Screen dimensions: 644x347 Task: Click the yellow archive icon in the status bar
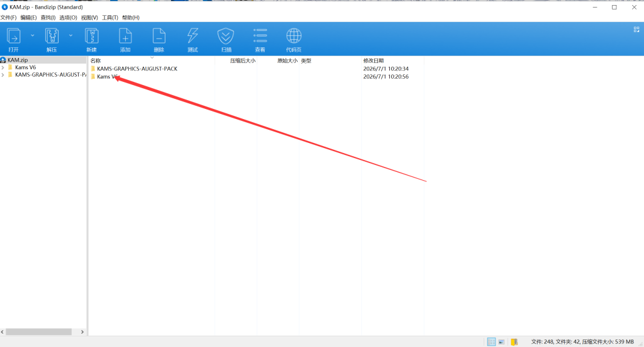tap(514, 342)
